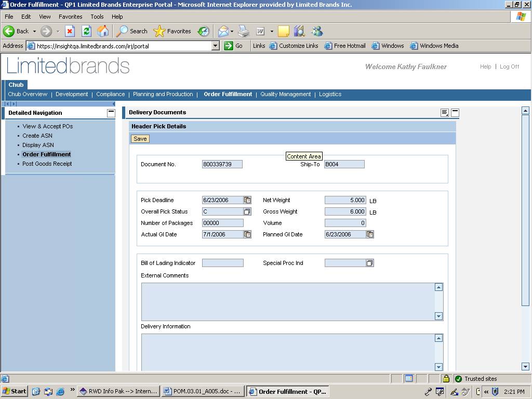532x399 pixels.
Task: Select the Chub tab
Action: 16,85
